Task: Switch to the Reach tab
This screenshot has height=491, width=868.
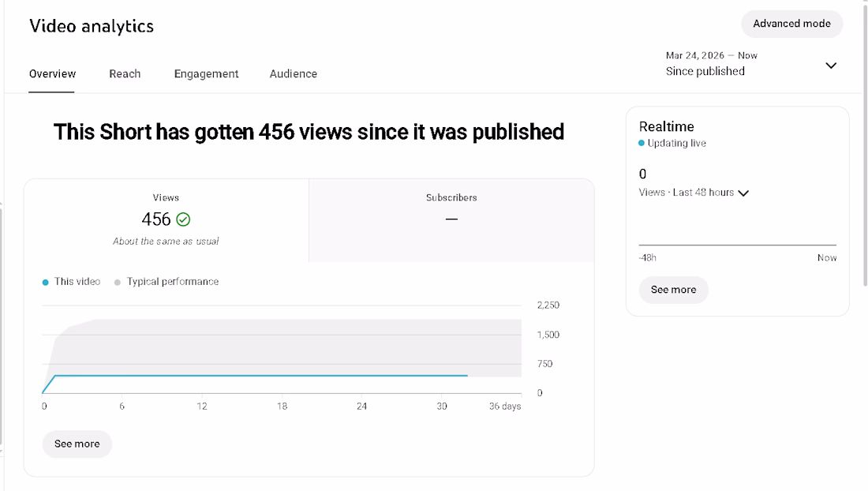Action: 125,74
